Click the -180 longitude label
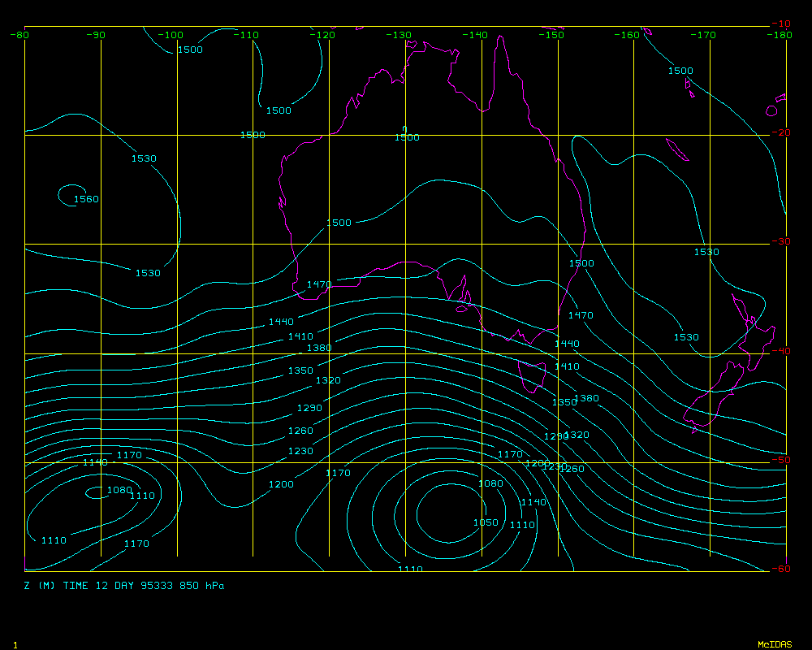The width and height of the screenshot is (812, 650). tap(781, 35)
